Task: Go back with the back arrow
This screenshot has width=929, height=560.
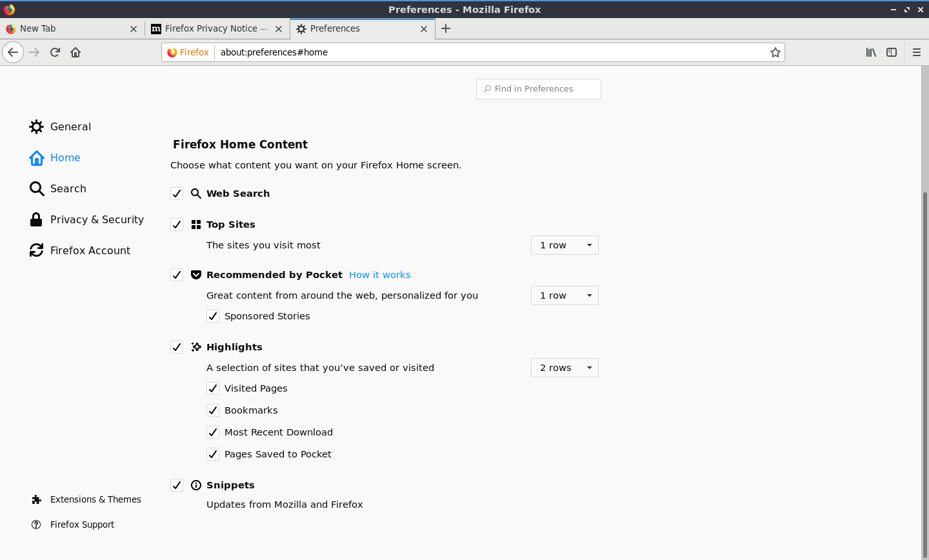Action: click(x=13, y=52)
